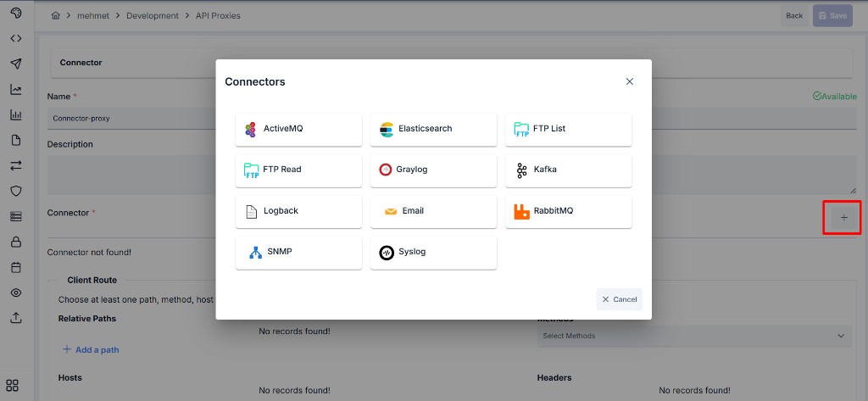
Task: Choose the RabbitMQ connector
Action: point(569,211)
